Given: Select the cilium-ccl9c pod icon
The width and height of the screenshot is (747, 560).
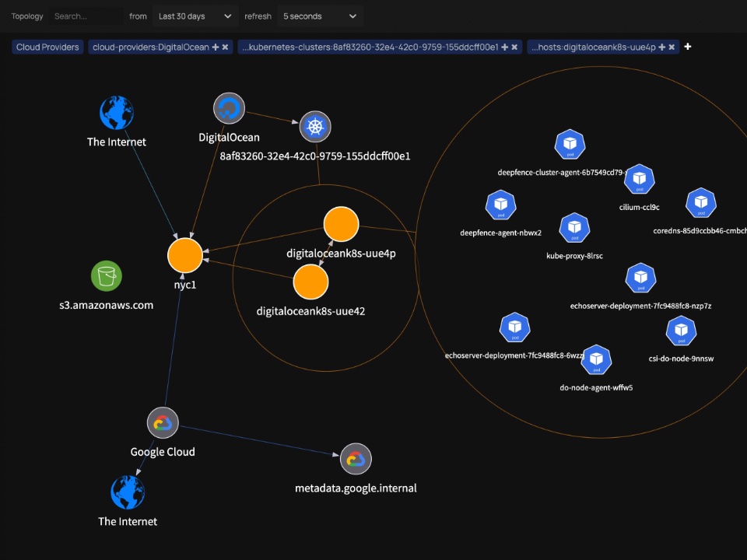Looking at the screenshot, I should tap(640, 179).
